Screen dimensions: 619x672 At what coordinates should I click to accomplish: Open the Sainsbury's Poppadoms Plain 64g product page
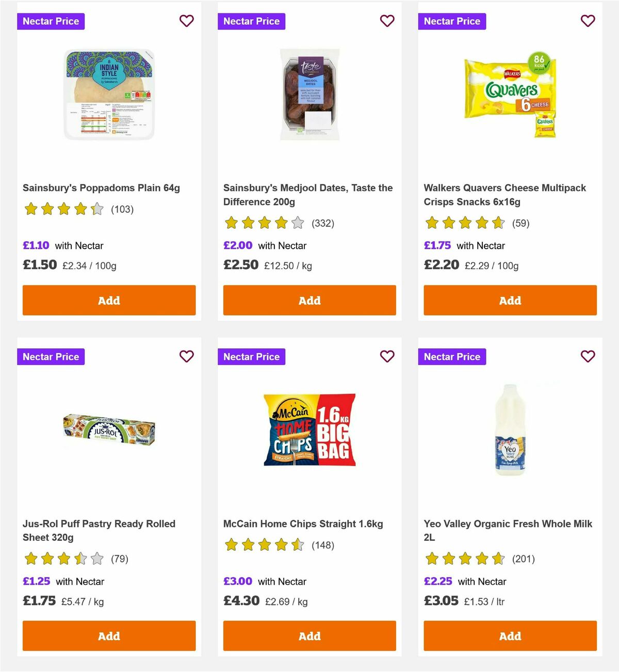[102, 188]
